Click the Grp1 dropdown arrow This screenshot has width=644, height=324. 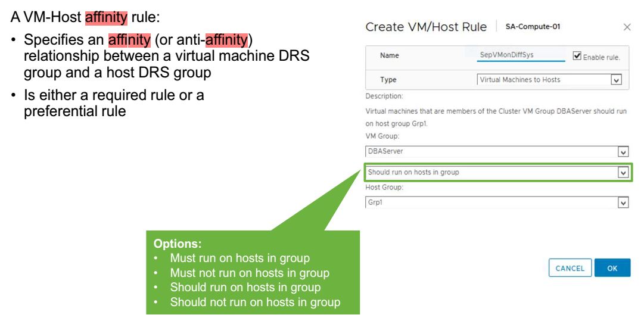(x=623, y=203)
